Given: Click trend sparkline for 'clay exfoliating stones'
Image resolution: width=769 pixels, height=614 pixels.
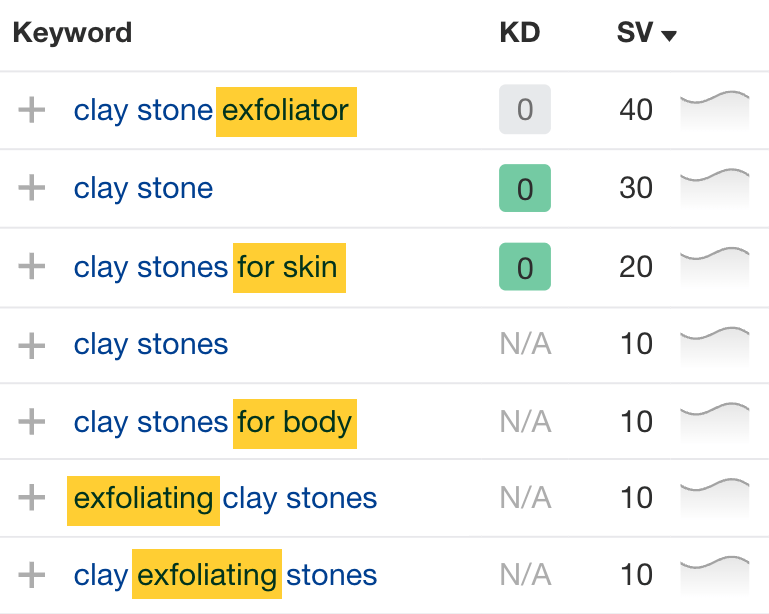Looking at the screenshot, I should click(x=714, y=575).
